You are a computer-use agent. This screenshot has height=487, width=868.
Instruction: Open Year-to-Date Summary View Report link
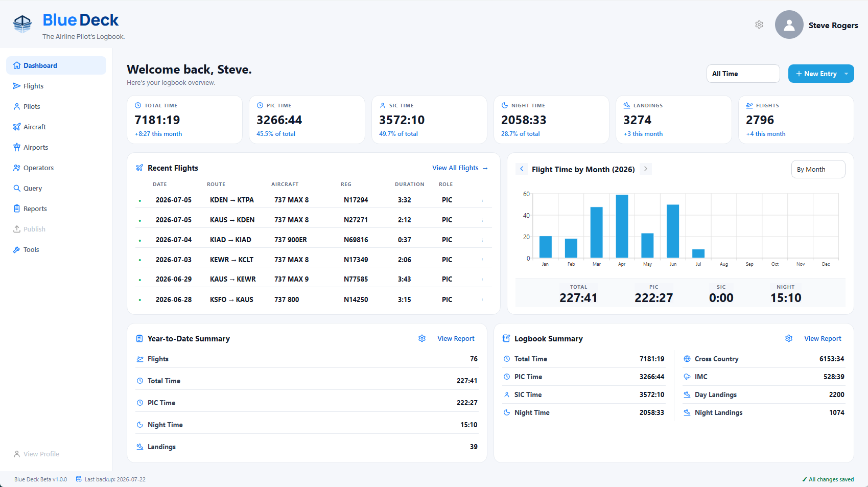tap(456, 338)
